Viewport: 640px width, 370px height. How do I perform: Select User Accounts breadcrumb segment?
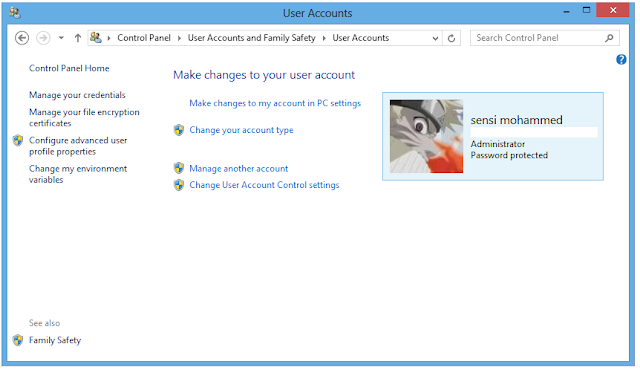click(360, 38)
